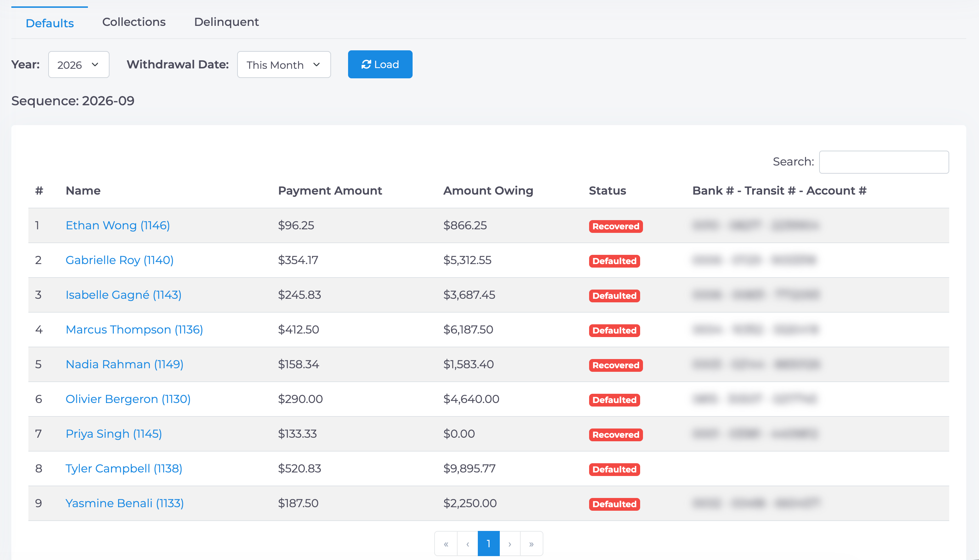Viewport: 979px width, 560px height.
Task: Click Recovered badge for Ethan Wong
Action: [616, 226]
